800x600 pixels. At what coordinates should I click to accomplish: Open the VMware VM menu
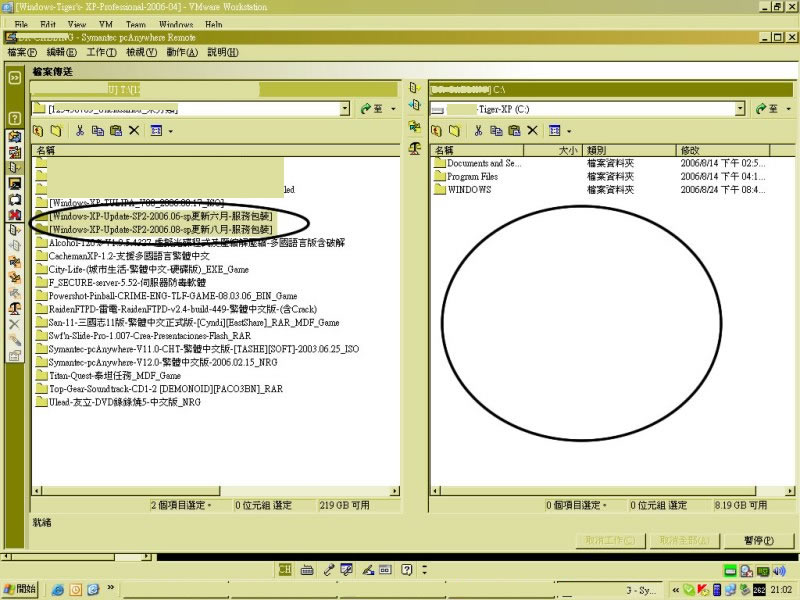coord(106,24)
